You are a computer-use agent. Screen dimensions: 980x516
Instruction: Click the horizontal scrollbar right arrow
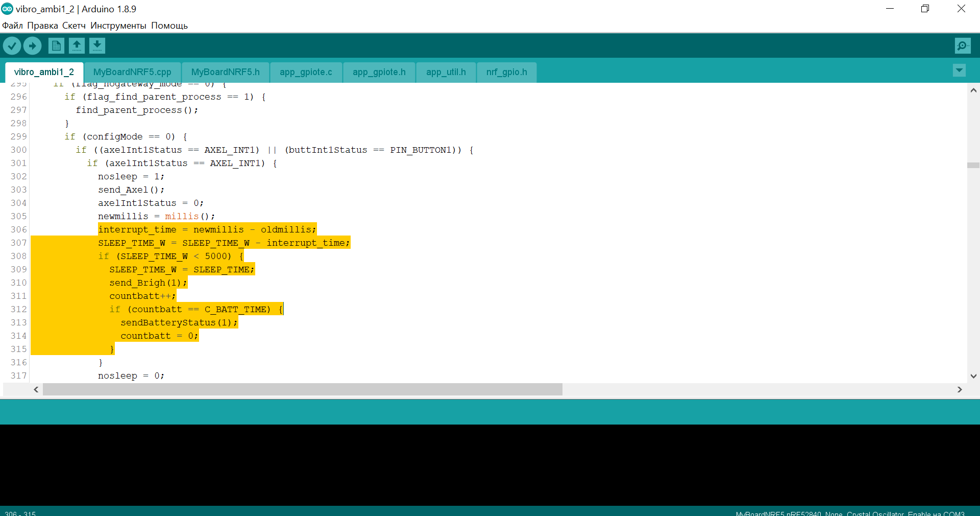pos(960,389)
